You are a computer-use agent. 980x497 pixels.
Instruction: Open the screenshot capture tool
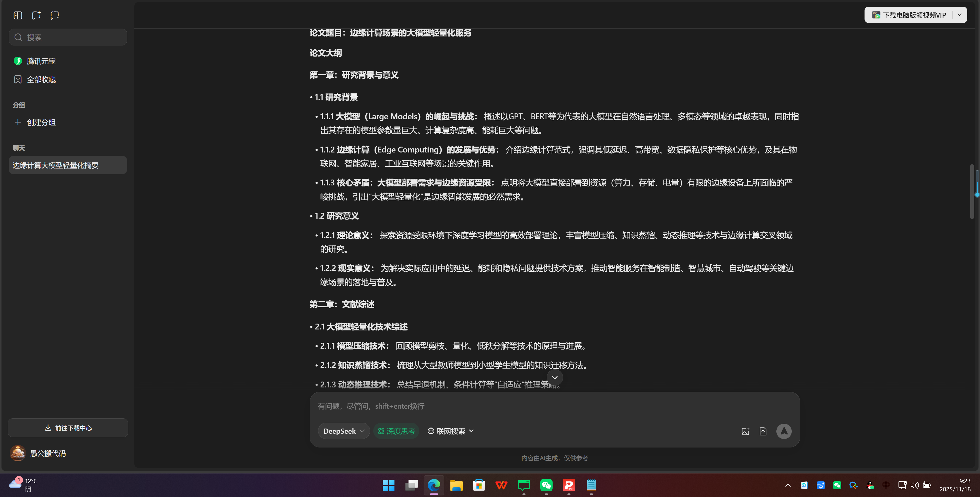pyautogui.click(x=54, y=15)
